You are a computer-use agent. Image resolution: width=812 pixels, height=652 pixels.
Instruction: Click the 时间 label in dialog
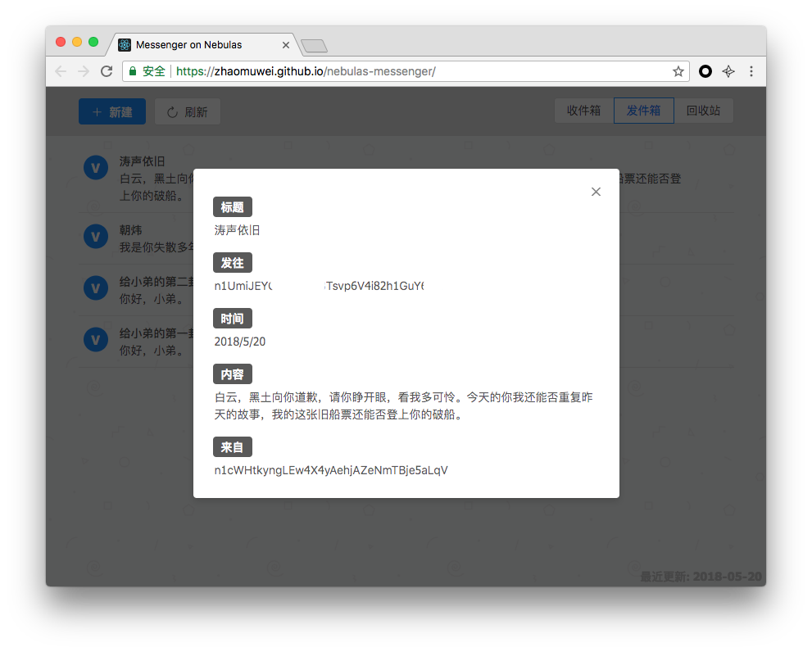point(233,319)
